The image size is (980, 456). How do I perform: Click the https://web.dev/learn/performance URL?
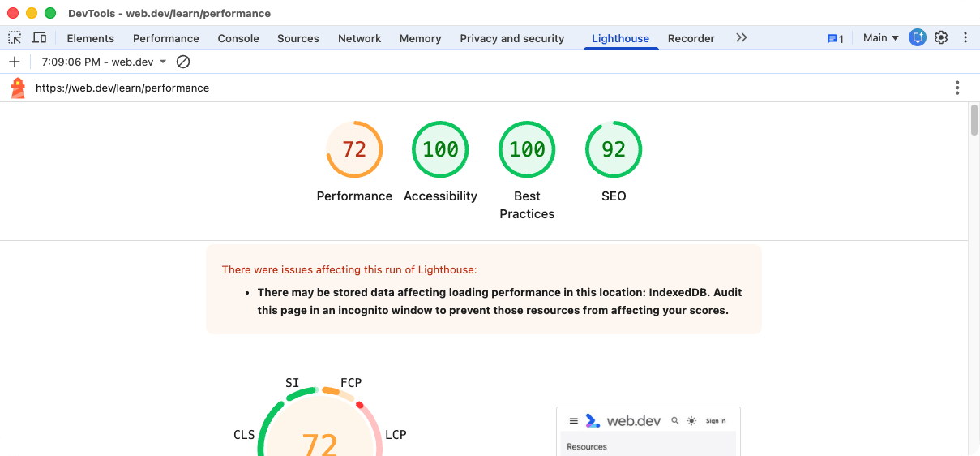122,88
